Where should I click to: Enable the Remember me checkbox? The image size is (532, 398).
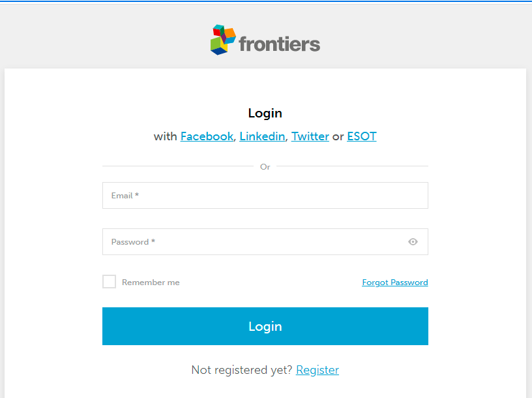pyautogui.click(x=110, y=282)
